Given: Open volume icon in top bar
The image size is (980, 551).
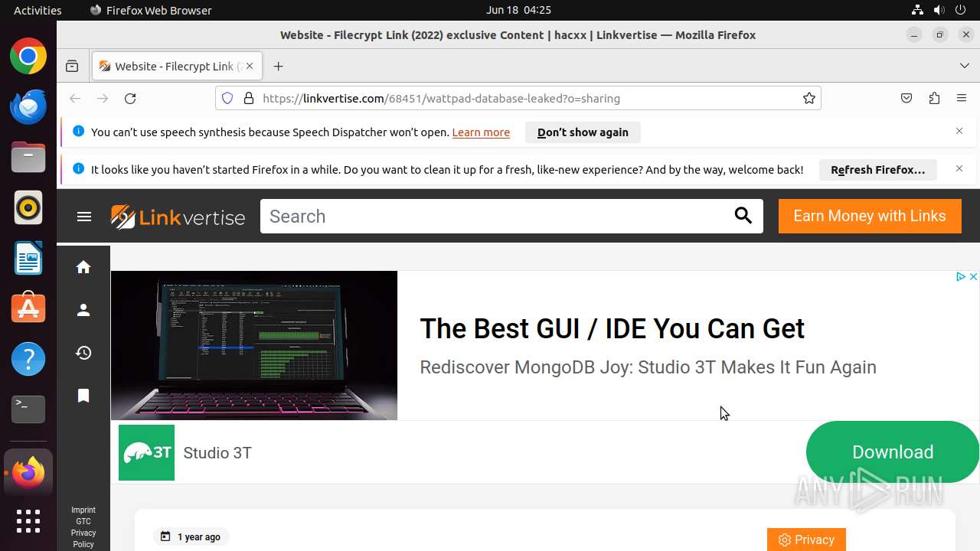Looking at the screenshot, I should click(x=939, y=10).
